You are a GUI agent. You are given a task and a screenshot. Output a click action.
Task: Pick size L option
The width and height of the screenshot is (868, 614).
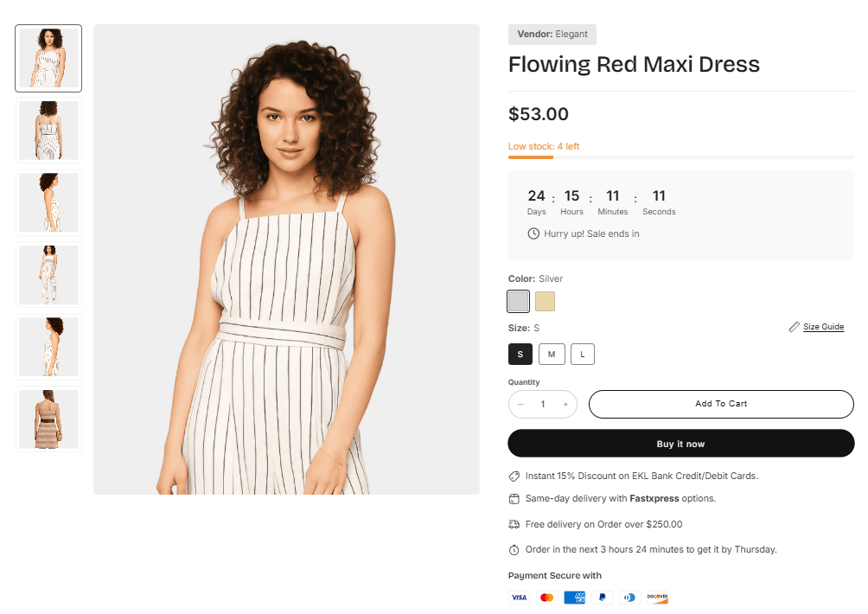point(583,354)
